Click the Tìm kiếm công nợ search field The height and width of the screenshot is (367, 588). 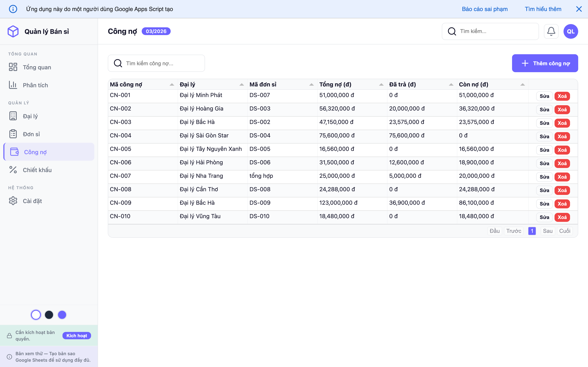tap(156, 63)
